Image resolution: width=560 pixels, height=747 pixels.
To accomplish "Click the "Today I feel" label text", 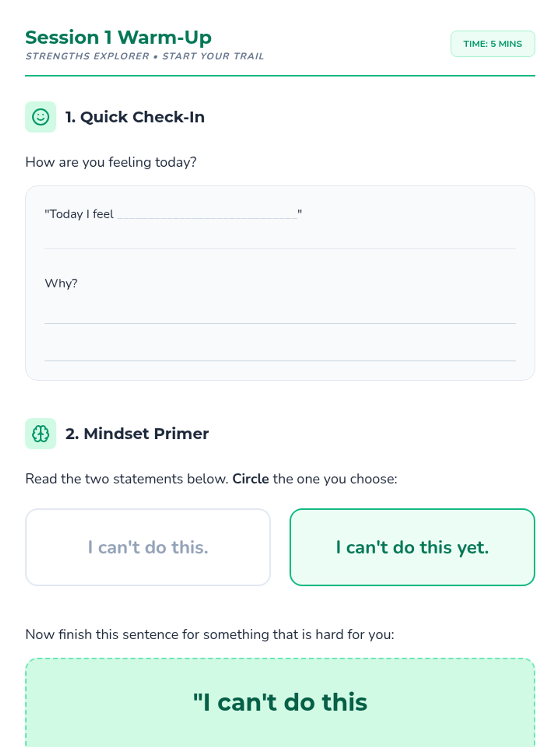I will tap(79, 214).
